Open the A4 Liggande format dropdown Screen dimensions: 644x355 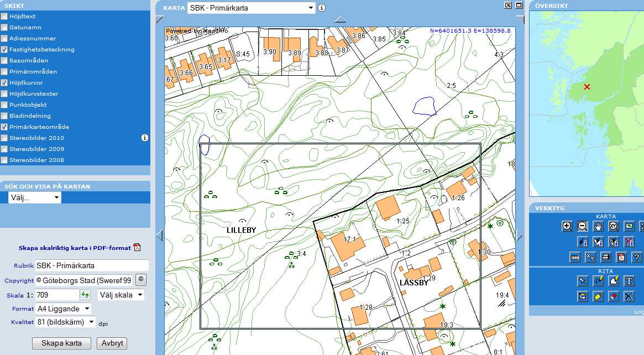63,309
